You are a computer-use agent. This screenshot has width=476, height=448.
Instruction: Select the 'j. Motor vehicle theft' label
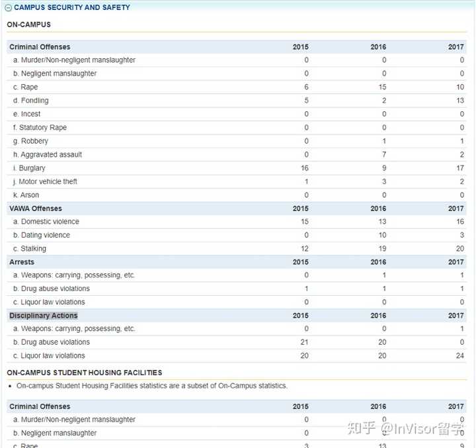(x=45, y=181)
